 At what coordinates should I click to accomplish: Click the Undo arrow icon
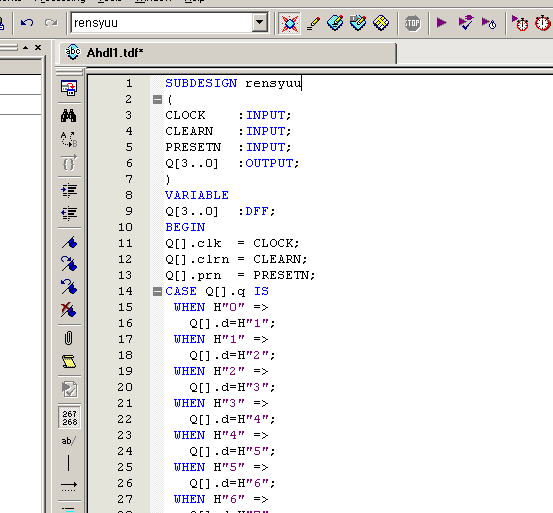[x=27, y=23]
